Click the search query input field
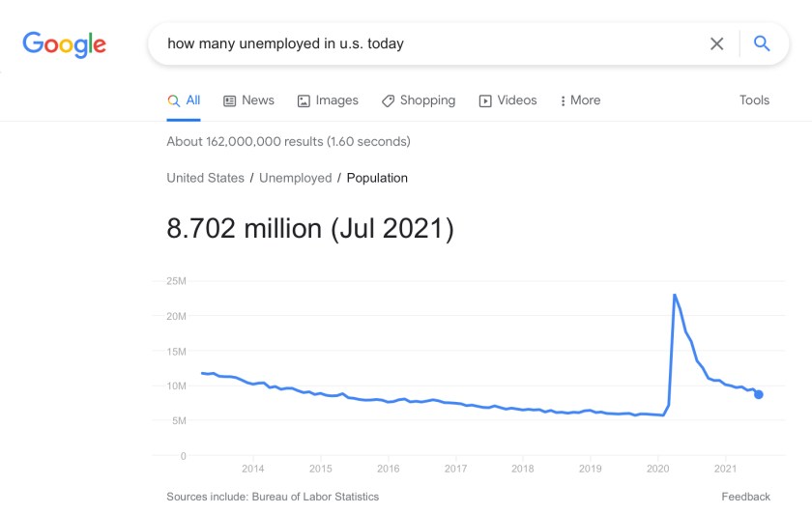The width and height of the screenshot is (812, 514). [x=425, y=43]
